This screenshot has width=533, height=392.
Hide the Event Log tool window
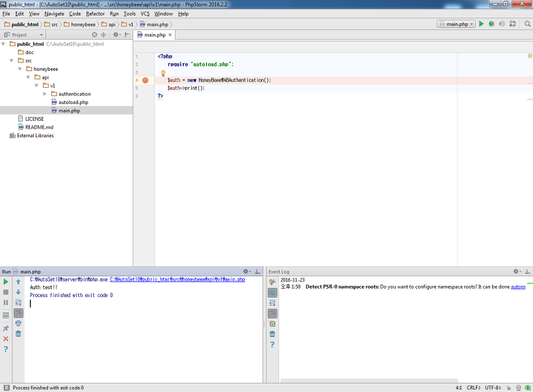[527, 271]
